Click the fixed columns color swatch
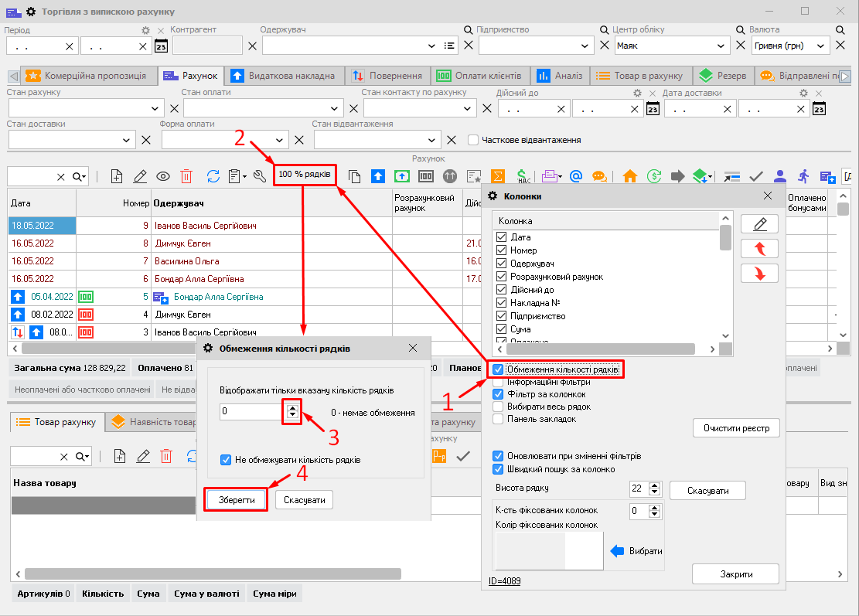The width and height of the screenshot is (859, 616). pyautogui.click(x=548, y=551)
